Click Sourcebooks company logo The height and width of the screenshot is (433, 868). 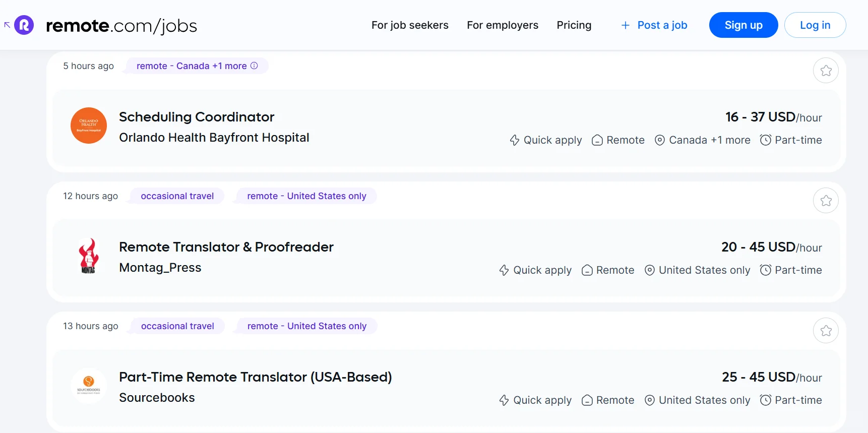[89, 386]
